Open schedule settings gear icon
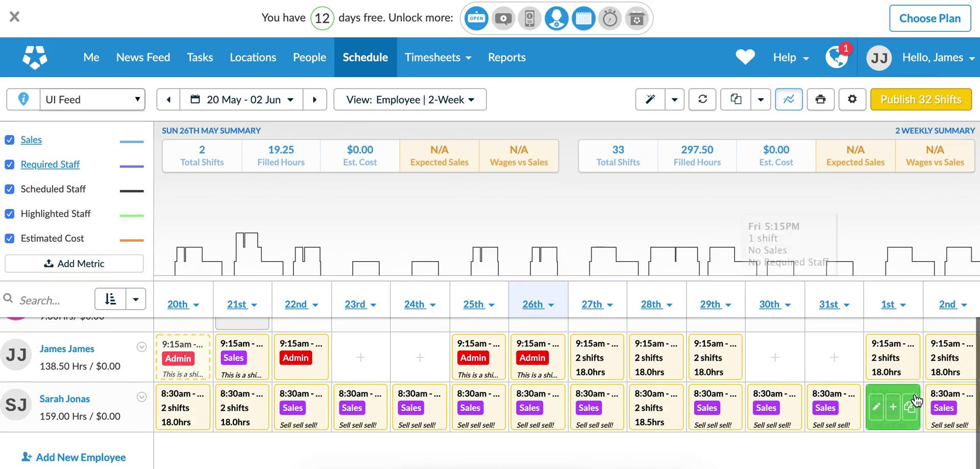 852,99
